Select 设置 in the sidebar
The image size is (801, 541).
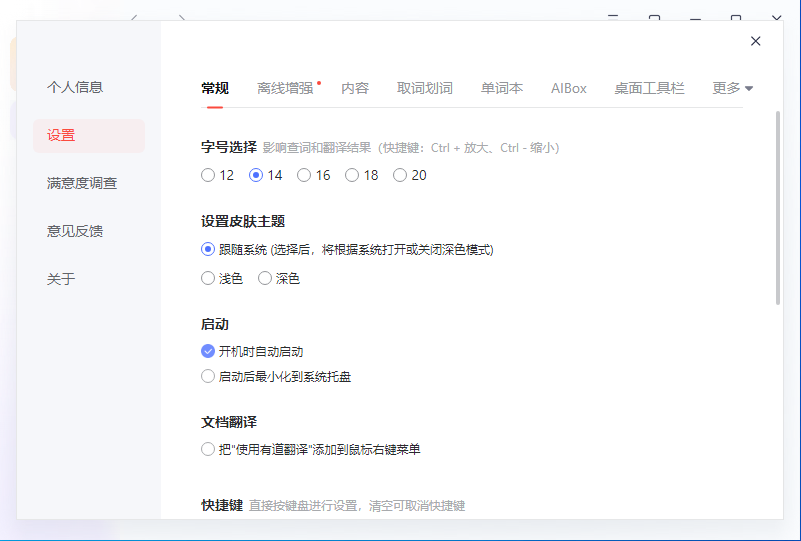coord(89,136)
